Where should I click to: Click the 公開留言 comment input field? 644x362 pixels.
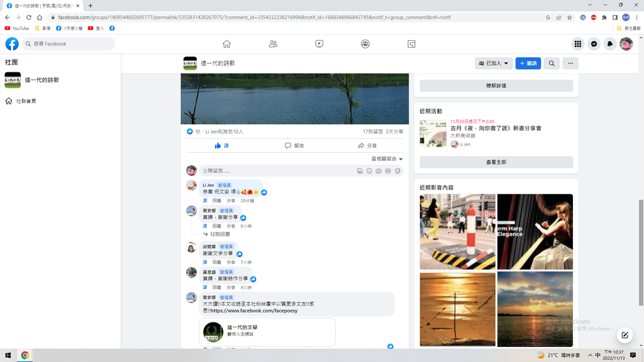(277, 171)
